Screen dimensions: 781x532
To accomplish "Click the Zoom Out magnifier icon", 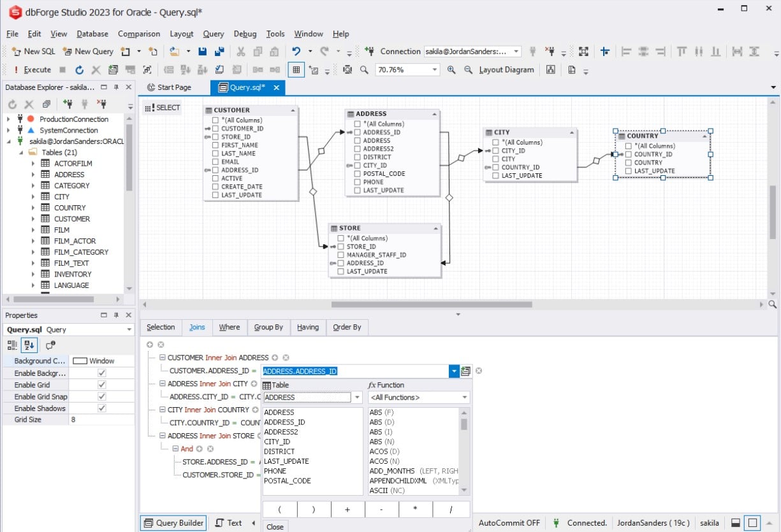I will pyautogui.click(x=468, y=69).
